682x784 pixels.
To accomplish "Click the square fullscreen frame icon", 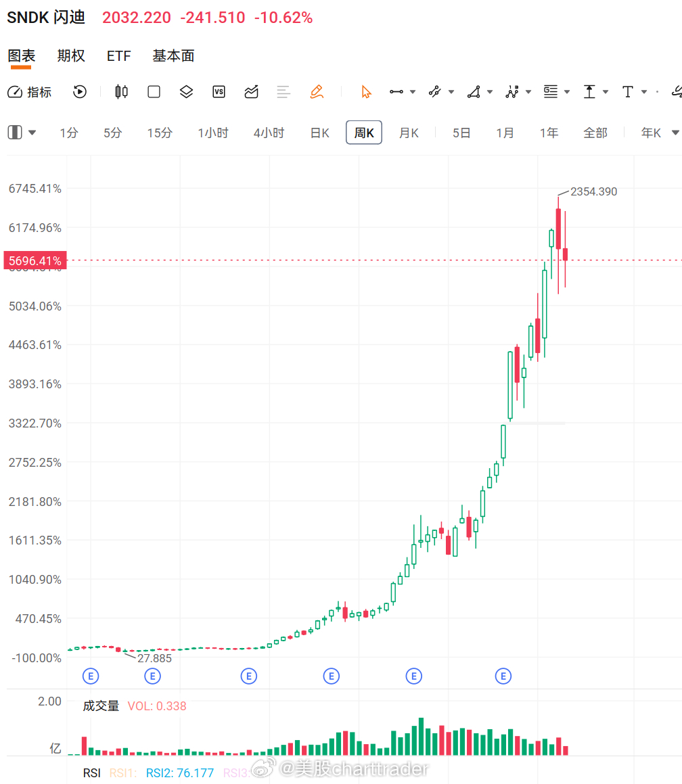I will click(154, 92).
